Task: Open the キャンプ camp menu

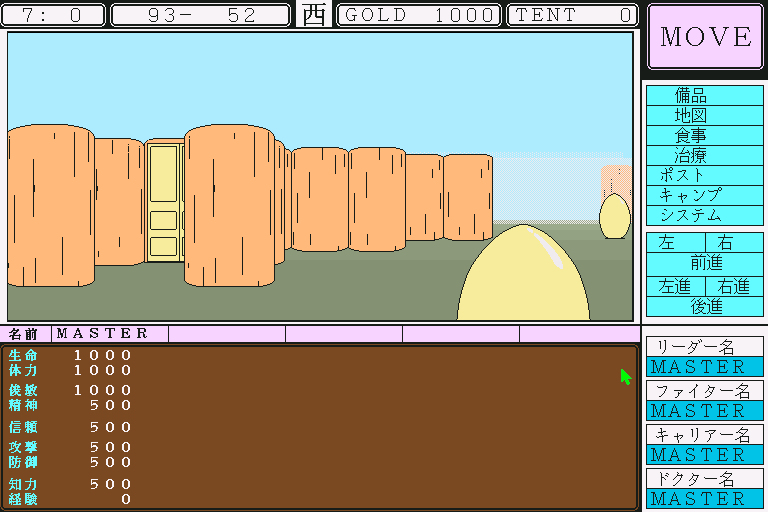Action: pyautogui.click(x=704, y=195)
